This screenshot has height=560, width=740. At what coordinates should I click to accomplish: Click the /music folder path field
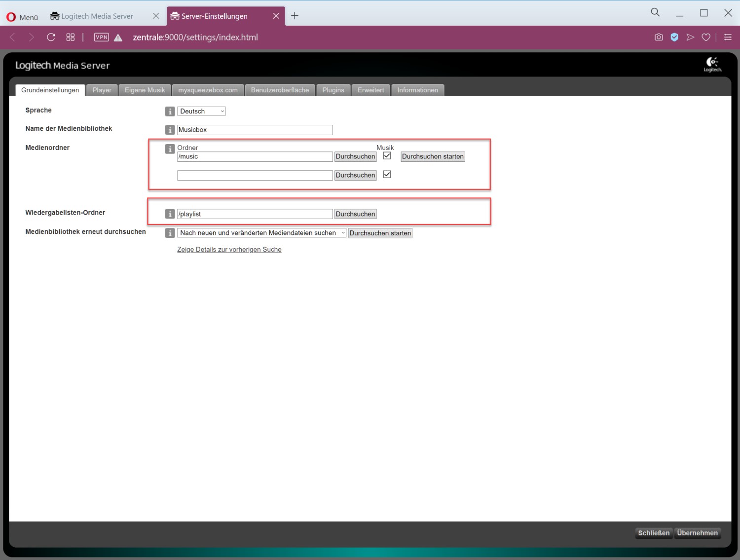pos(255,157)
